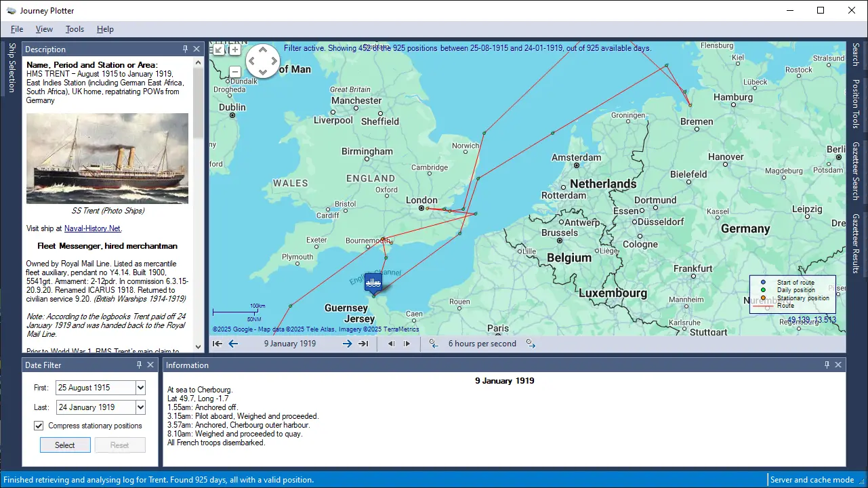Image resolution: width=868 pixels, height=488 pixels.
Task: Go to next day position arrow
Action: 347,344
